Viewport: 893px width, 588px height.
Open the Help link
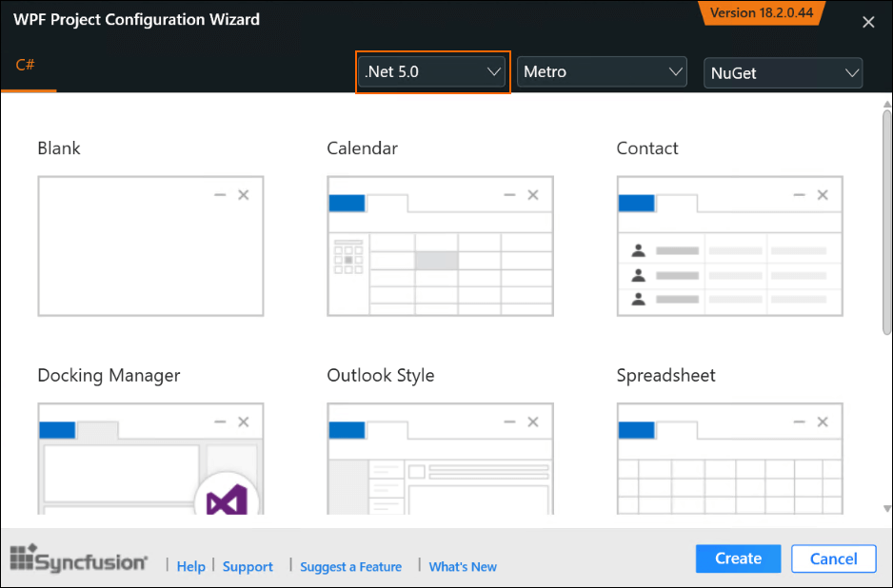[x=190, y=566]
